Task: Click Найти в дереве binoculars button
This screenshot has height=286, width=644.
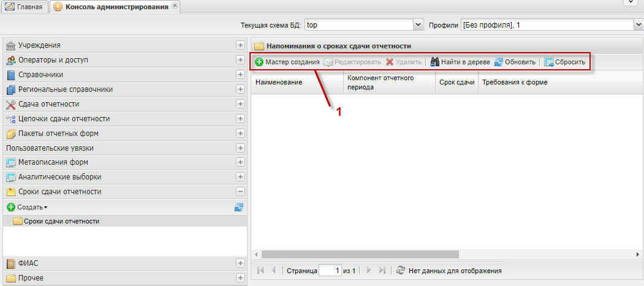Action: pyautogui.click(x=460, y=62)
